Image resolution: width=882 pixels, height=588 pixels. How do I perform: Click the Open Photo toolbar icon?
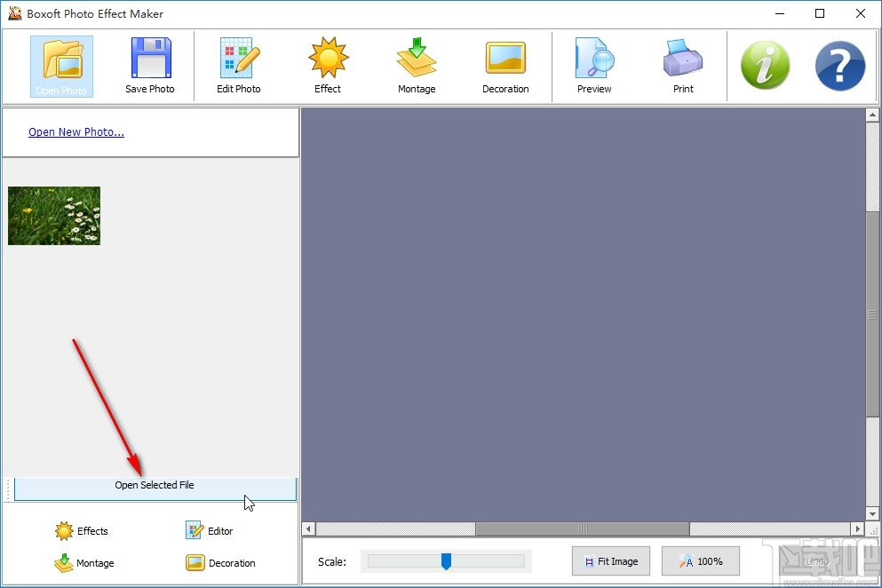point(61,65)
